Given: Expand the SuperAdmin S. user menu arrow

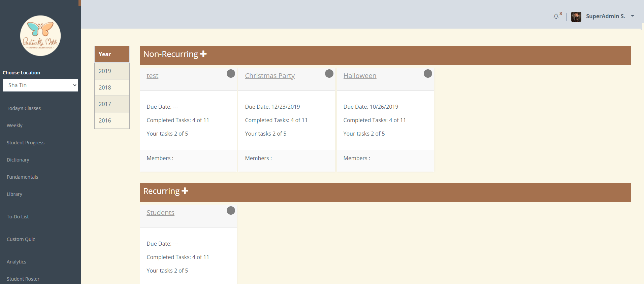Looking at the screenshot, I should coord(633,16).
